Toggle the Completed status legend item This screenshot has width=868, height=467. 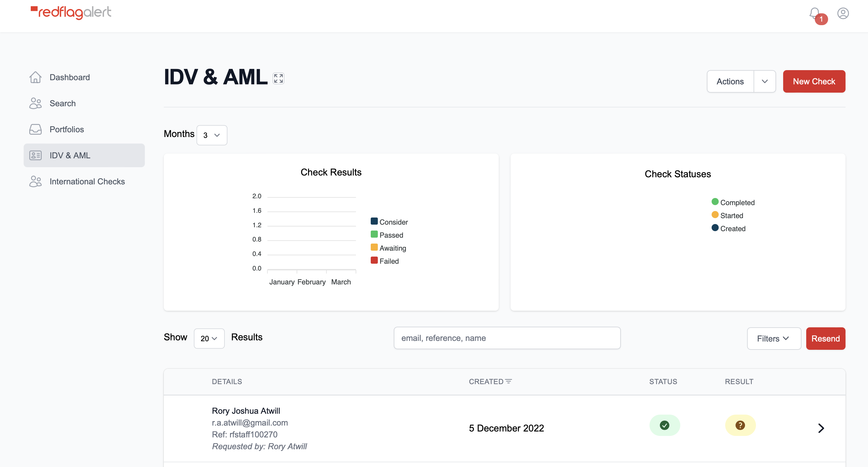click(x=733, y=202)
